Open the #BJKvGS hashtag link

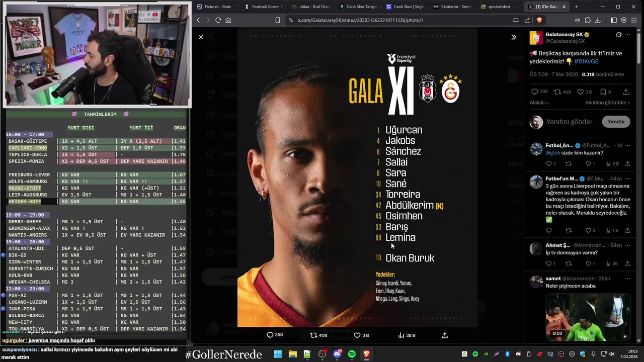coord(586,61)
